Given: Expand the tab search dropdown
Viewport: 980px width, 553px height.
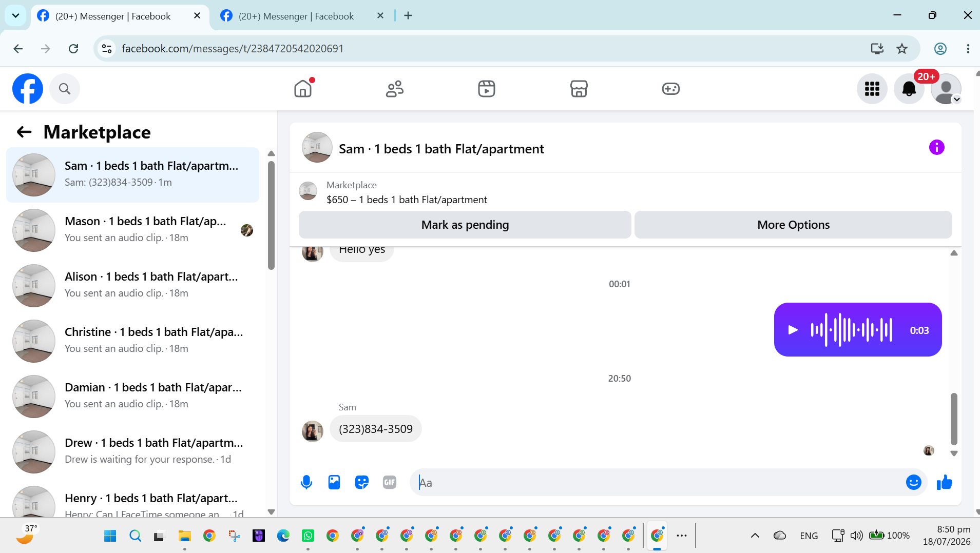Looking at the screenshot, I should [x=15, y=16].
